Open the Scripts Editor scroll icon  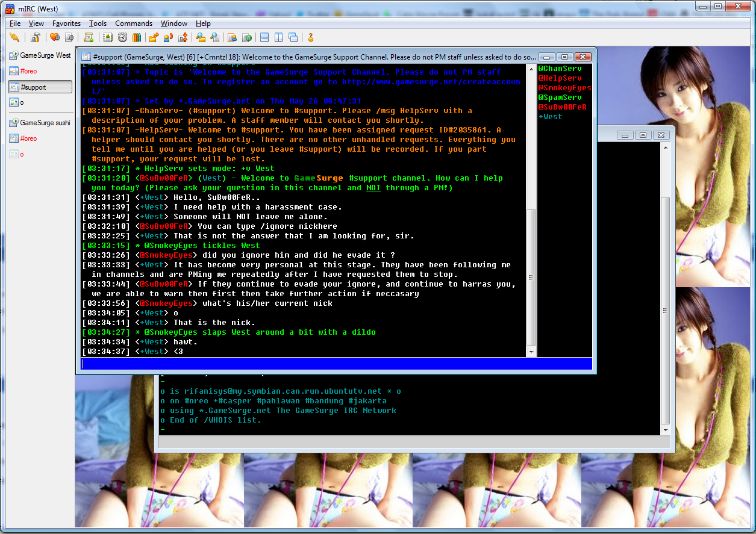pyautogui.click(x=89, y=37)
